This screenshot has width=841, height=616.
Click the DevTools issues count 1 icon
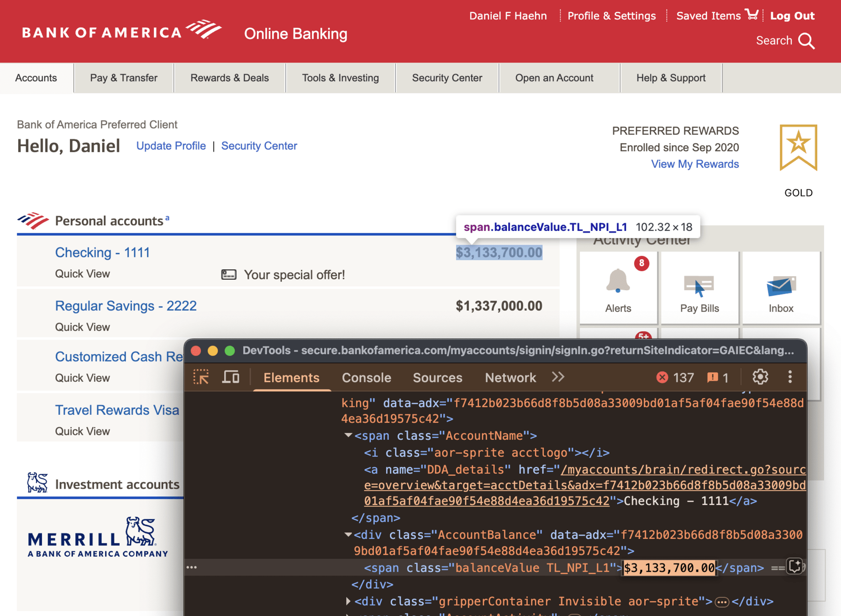coord(718,377)
